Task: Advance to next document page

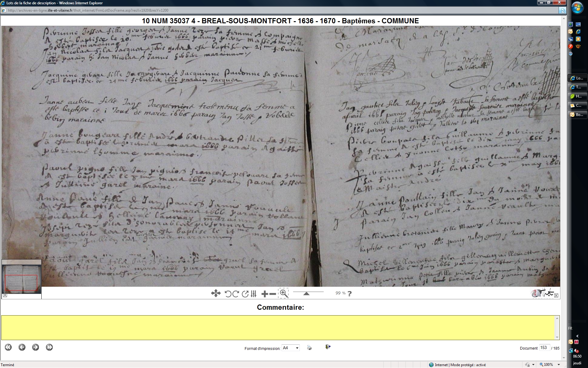Action: point(36,347)
